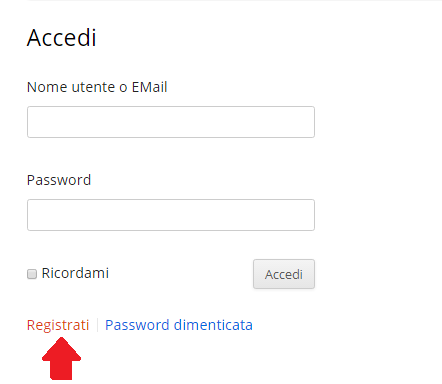This screenshot has width=442, height=384.
Task: Follow the blue forgotten-password link
Action: 179,325
